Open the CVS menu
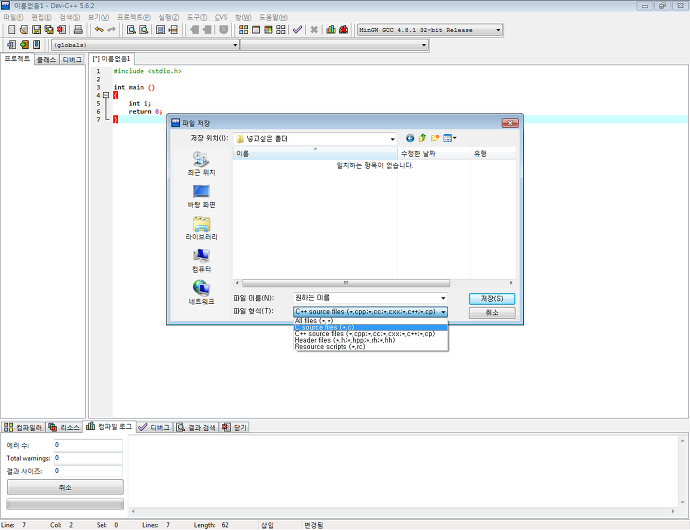 click(x=221, y=17)
